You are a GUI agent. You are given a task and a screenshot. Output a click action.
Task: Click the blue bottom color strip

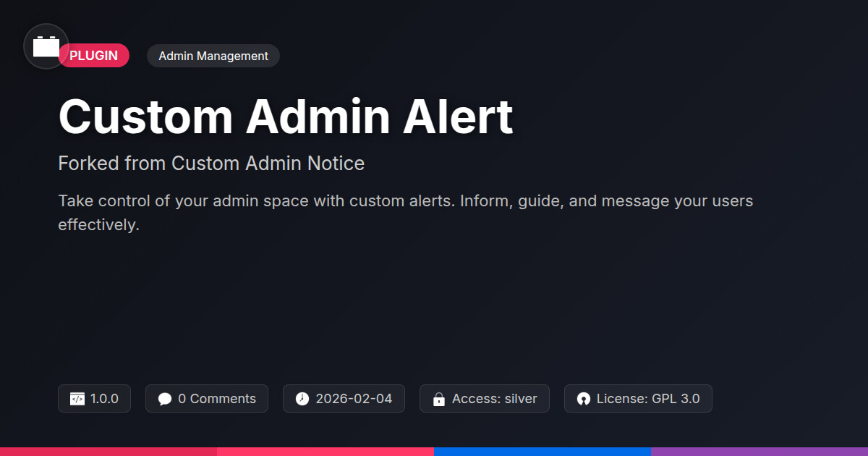point(542,452)
